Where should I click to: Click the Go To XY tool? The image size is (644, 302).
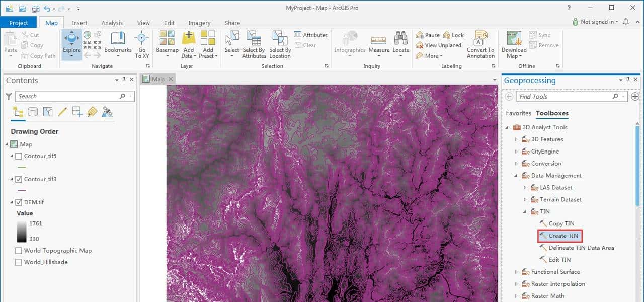[142, 43]
